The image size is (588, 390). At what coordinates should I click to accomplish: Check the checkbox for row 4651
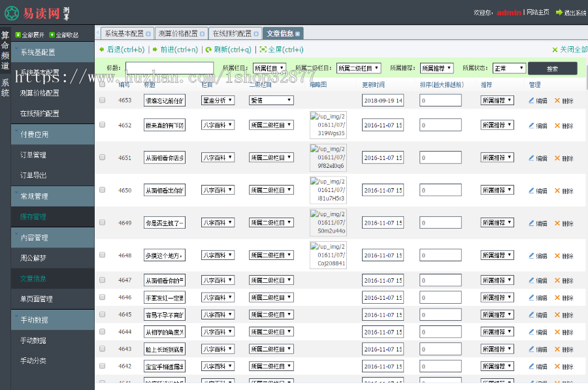(102, 157)
